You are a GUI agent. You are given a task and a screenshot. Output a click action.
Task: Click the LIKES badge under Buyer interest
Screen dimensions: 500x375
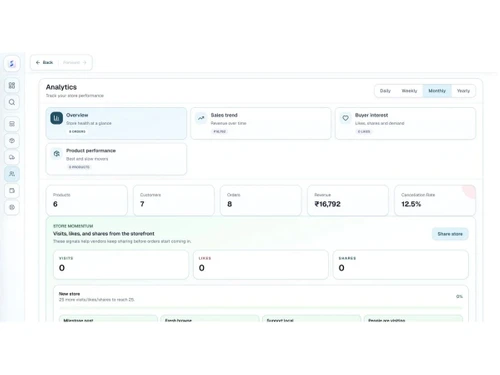(364, 132)
